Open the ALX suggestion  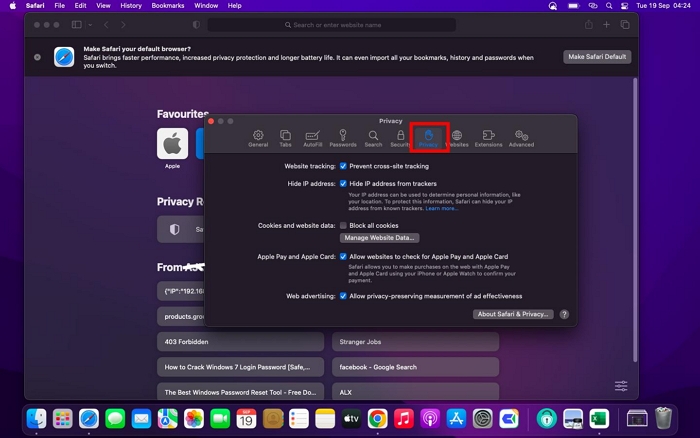click(416, 392)
